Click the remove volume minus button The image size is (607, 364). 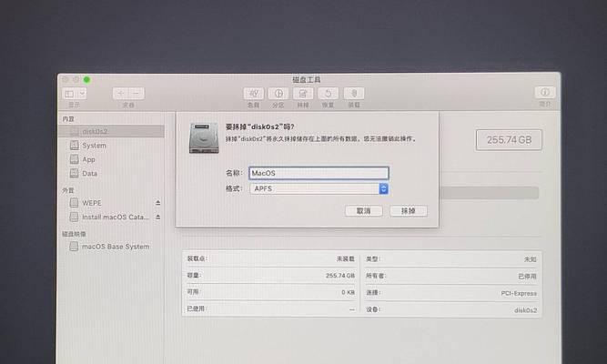137,94
